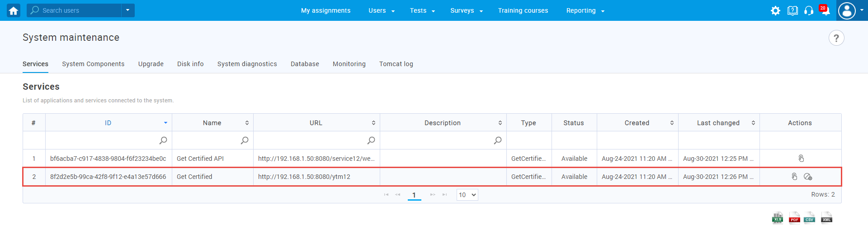
Task: Expand the Reporting menu
Action: click(585, 10)
